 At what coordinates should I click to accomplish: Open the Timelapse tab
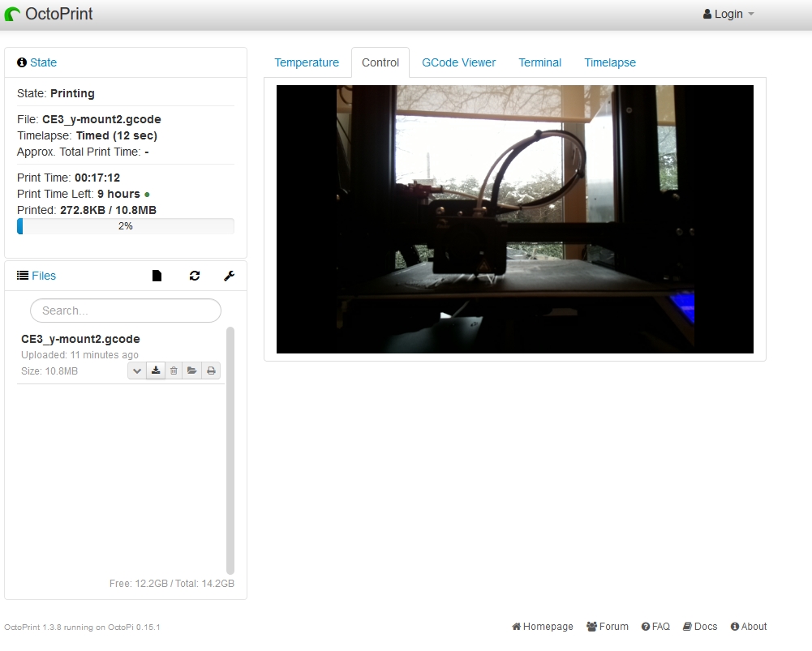coord(610,62)
